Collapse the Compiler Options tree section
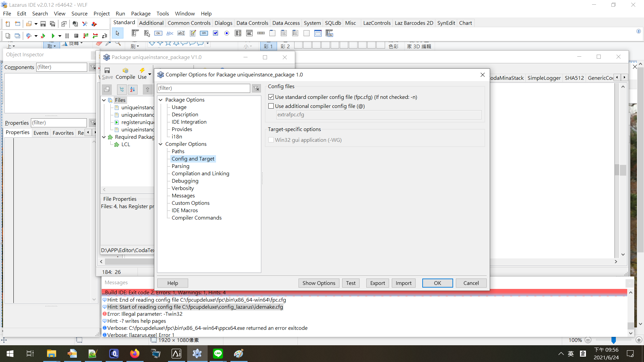 [x=161, y=144]
